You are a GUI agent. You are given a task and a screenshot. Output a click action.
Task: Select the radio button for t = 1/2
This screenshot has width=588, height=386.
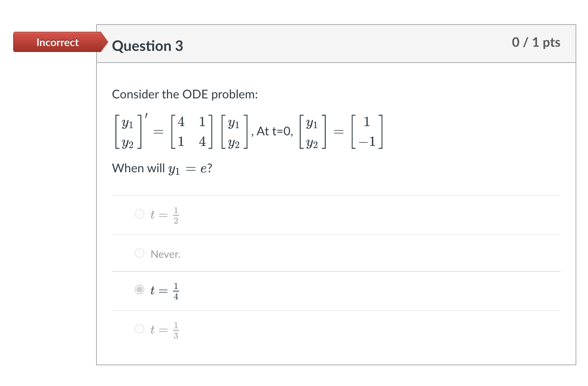[139, 214]
